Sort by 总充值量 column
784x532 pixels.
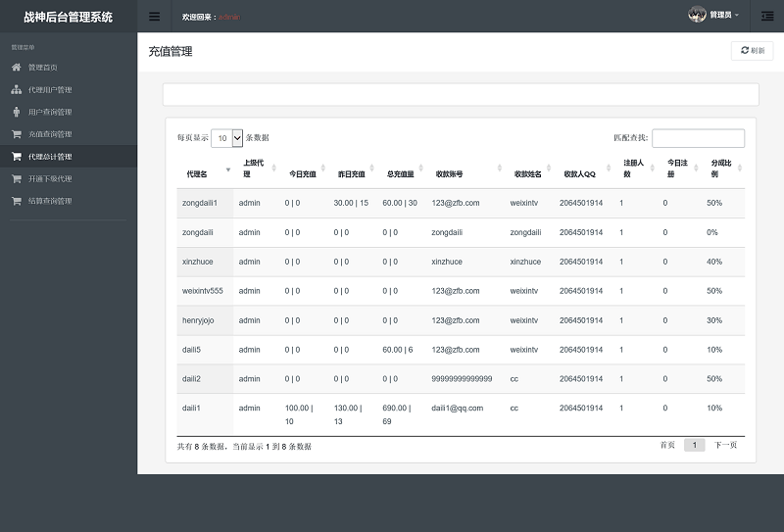(x=402, y=169)
